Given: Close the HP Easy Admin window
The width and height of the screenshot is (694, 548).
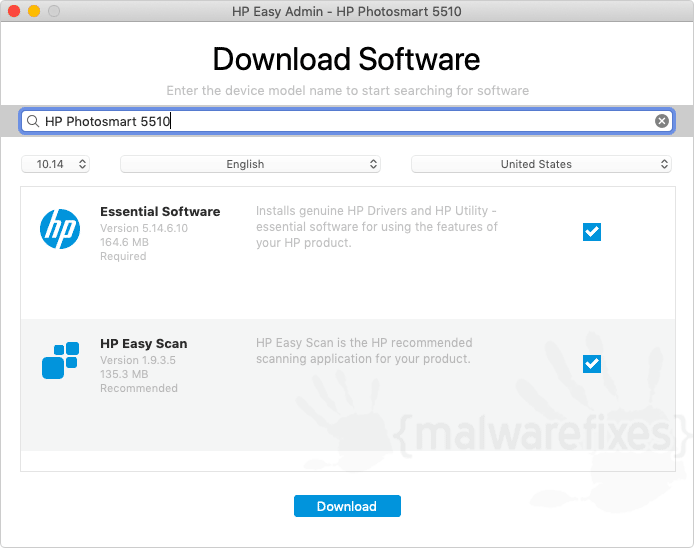Looking at the screenshot, I should [x=14, y=11].
